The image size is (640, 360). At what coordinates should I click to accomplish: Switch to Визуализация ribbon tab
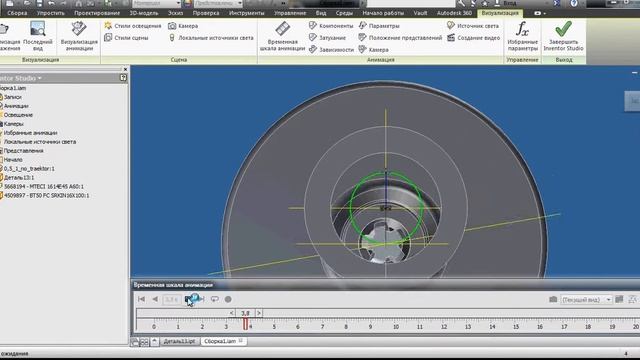point(500,13)
